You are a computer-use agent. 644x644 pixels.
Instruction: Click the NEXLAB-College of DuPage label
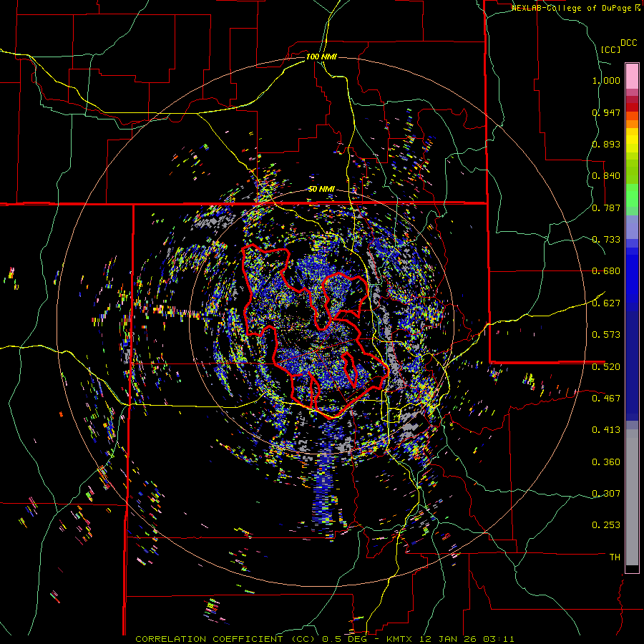pyautogui.click(x=572, y=8)
